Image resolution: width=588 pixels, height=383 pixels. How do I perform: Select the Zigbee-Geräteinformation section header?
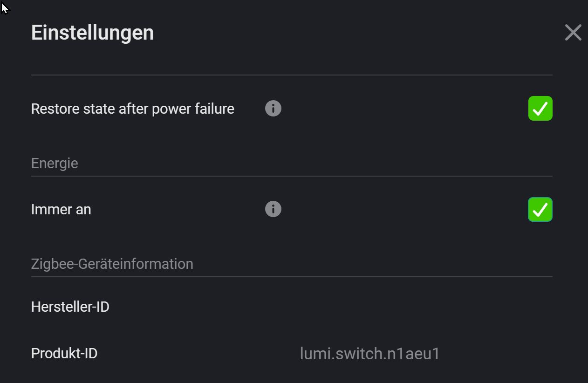pyautogui.click(x=112, y=264)
